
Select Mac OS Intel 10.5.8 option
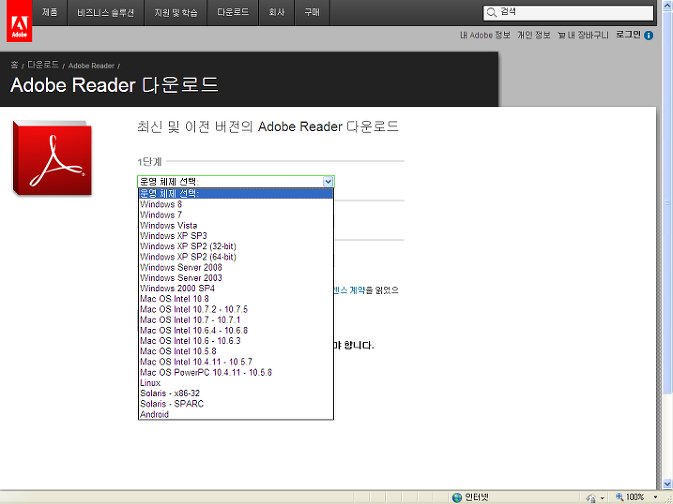[x=236, y=351]
